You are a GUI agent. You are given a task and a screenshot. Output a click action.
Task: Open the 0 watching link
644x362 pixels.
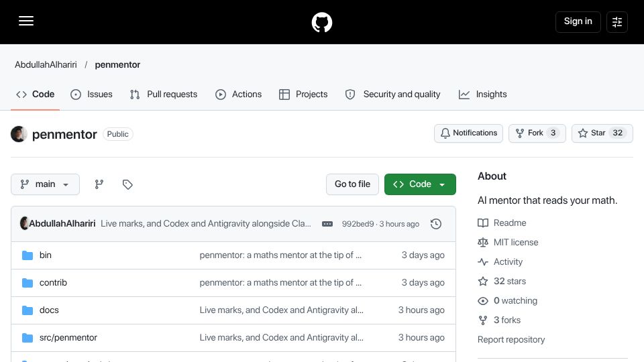[x=508, y=301]
